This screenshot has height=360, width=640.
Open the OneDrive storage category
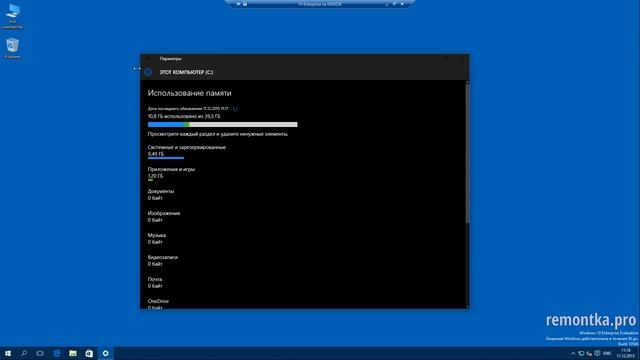(x=158, y=304)
